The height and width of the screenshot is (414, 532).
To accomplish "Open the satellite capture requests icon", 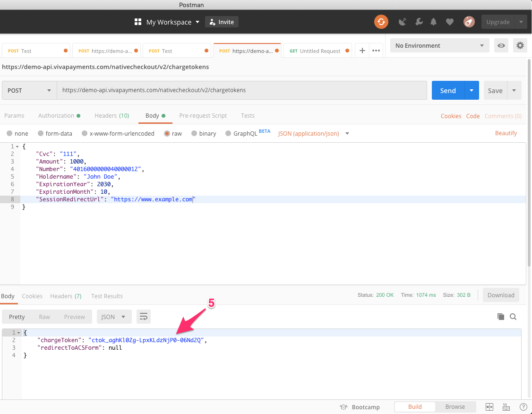I will [x=403, y=22].
